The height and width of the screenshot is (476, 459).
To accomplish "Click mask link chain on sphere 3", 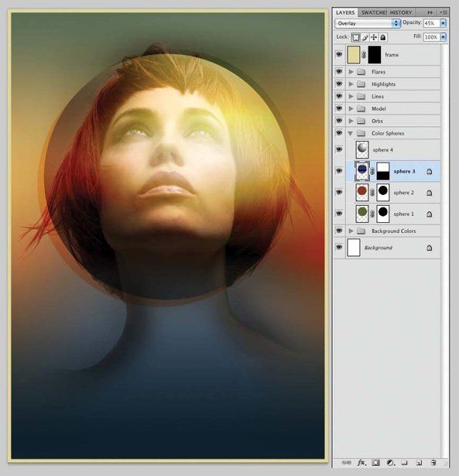I will pos(372,172).
